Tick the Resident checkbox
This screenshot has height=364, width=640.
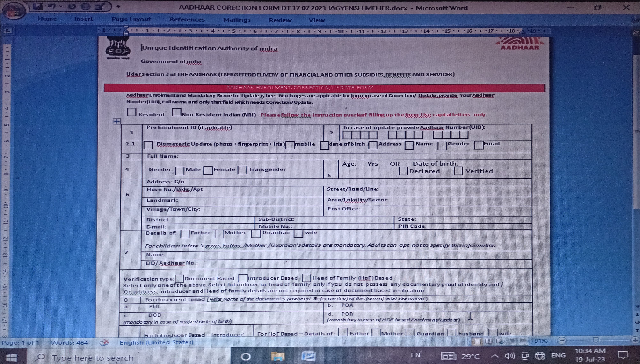pos(132,112)
